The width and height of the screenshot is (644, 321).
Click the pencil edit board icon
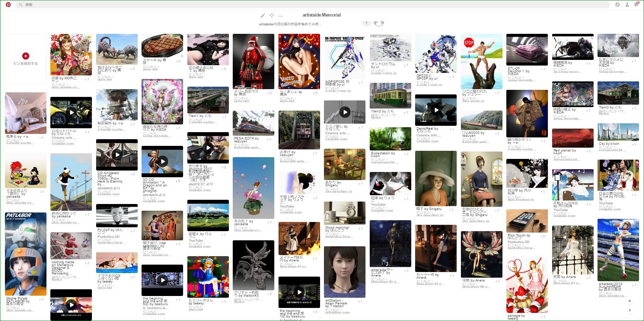[263, 16]
